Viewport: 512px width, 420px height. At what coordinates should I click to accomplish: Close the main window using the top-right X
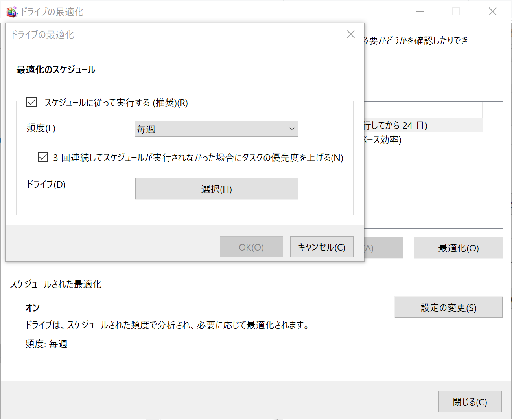tap(492, 12)
